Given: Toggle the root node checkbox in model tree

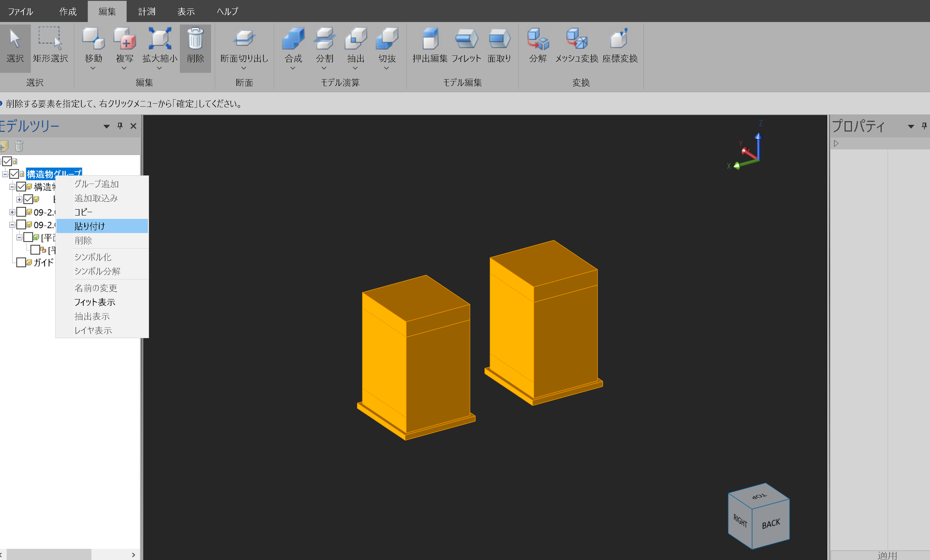Looking at the screenshot, I should coord(7,161).
